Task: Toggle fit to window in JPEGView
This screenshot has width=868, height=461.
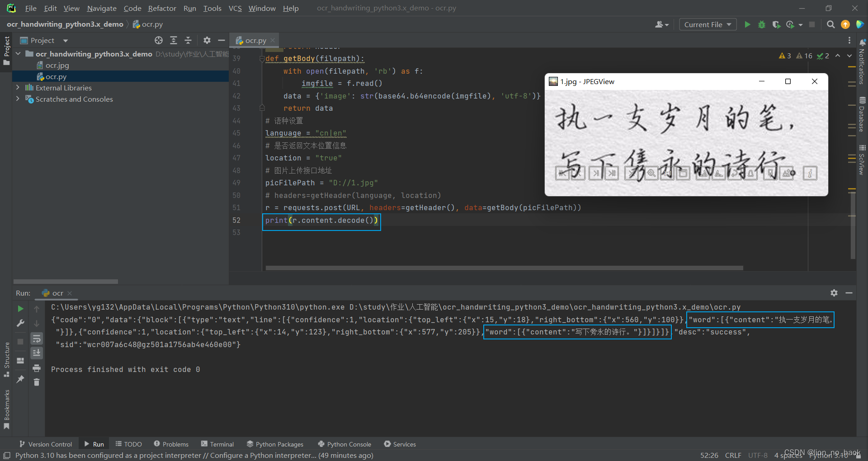Action: point(683,173)
